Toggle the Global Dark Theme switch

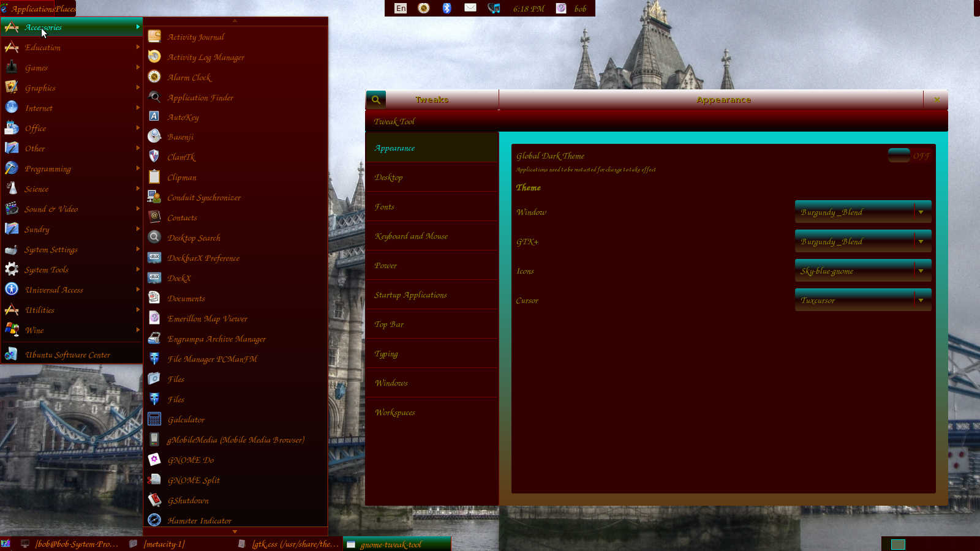909,156
